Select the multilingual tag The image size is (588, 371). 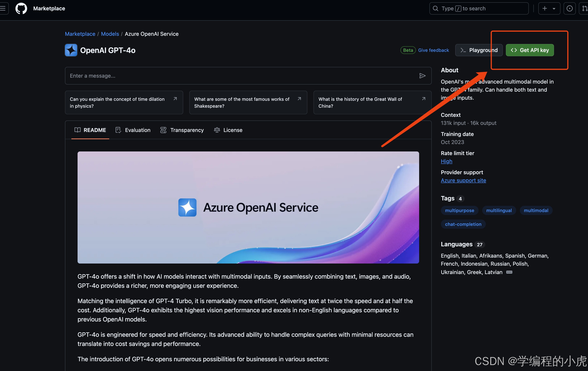click(x=499, y=210)
